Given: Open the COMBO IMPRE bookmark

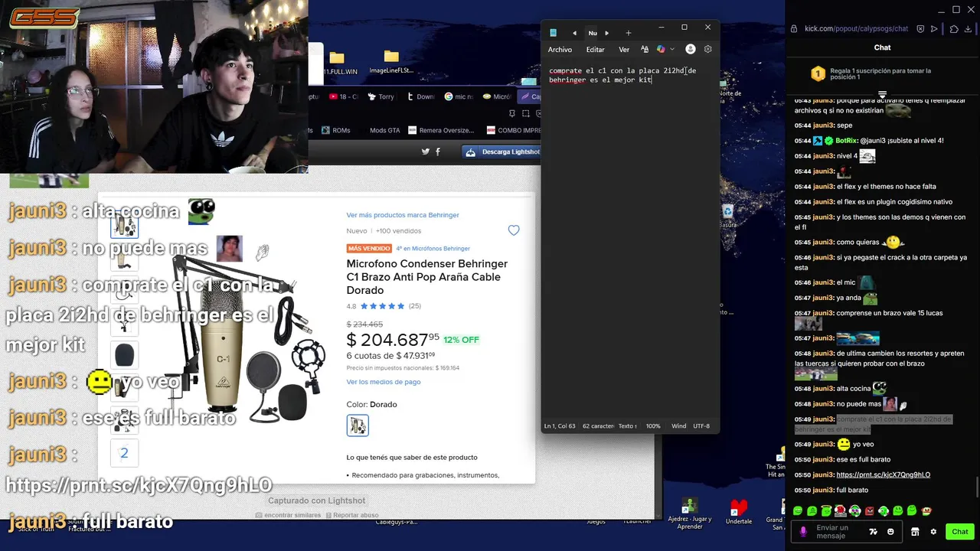Looking at the screenshot, I should [514, 130].
